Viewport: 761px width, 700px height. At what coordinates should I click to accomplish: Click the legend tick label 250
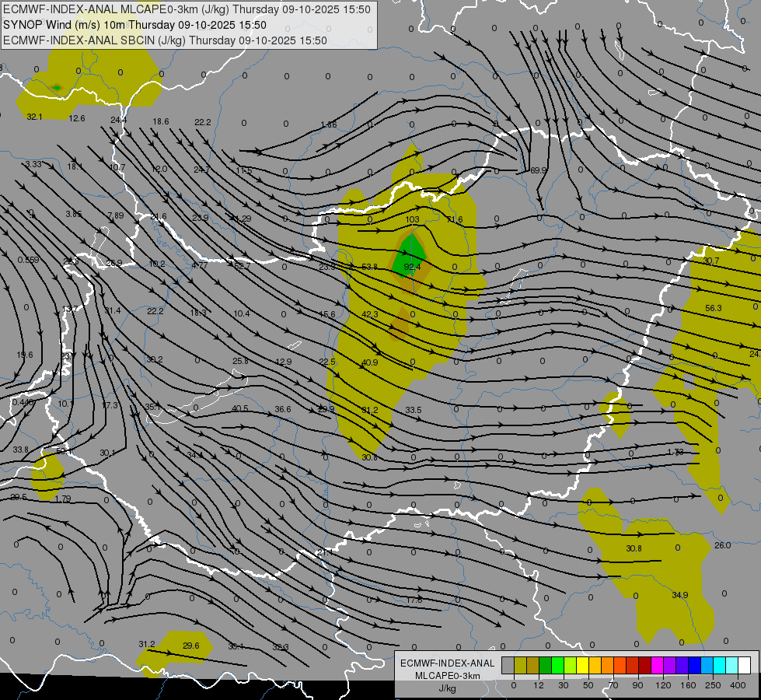pos(713,685)
